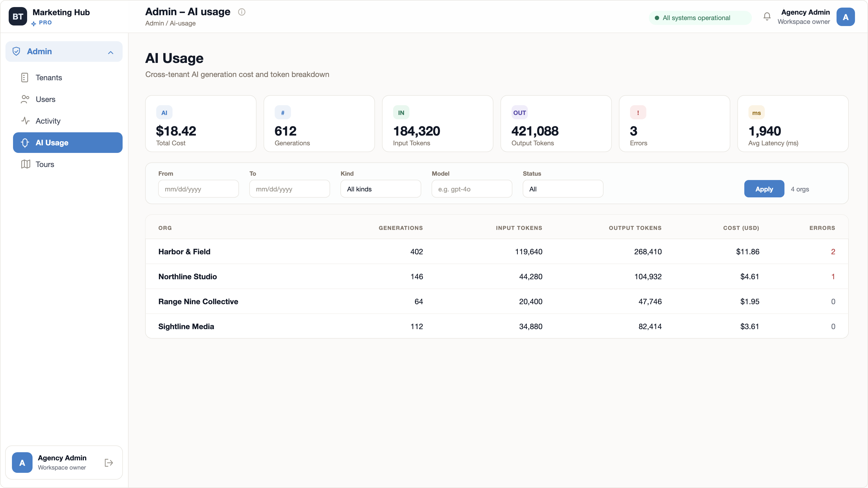868x488 pixels.
Task: Click the Tours map icon
Action: pos(25,164)
